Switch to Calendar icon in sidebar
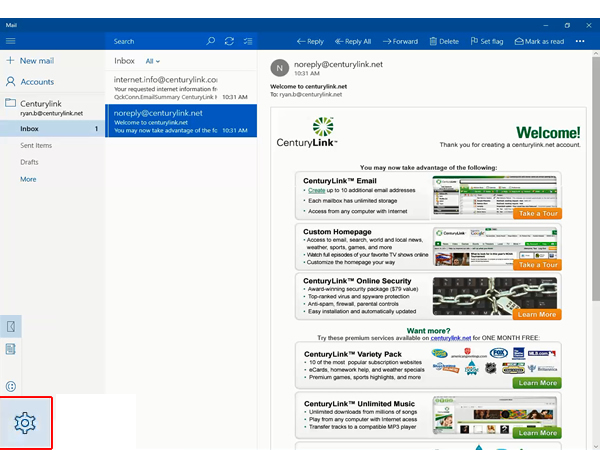 click(11, 349)
